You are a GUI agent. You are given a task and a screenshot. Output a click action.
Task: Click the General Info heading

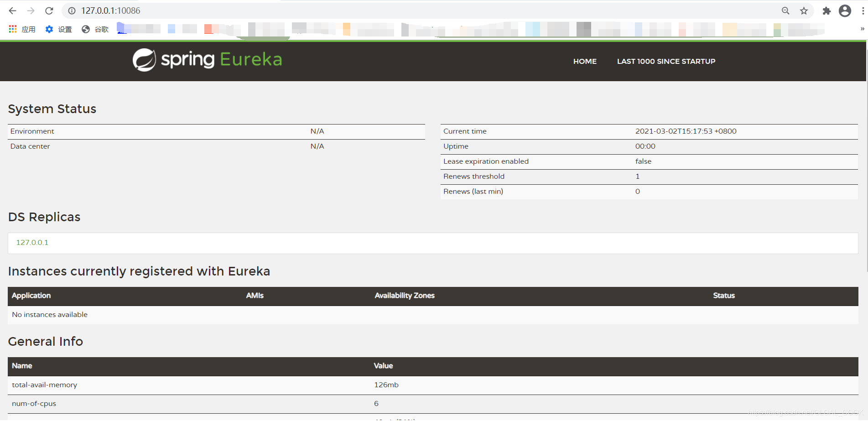45,341
